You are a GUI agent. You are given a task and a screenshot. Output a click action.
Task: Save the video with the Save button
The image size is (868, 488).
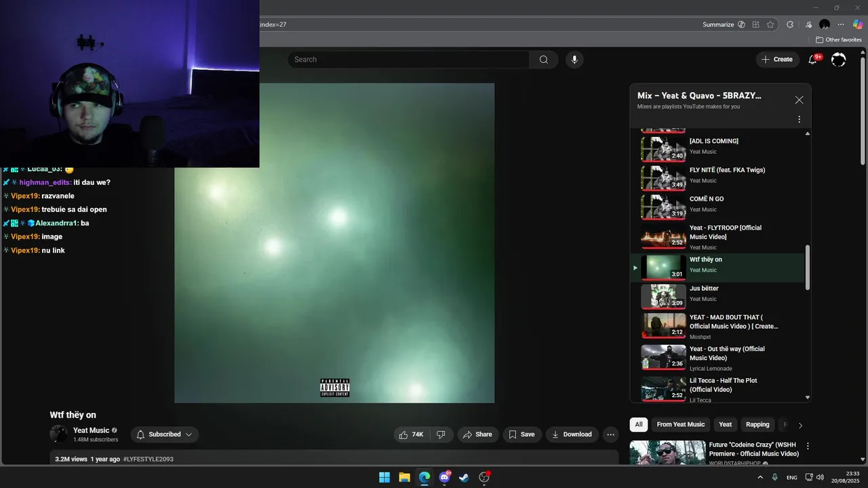[521, 434]
